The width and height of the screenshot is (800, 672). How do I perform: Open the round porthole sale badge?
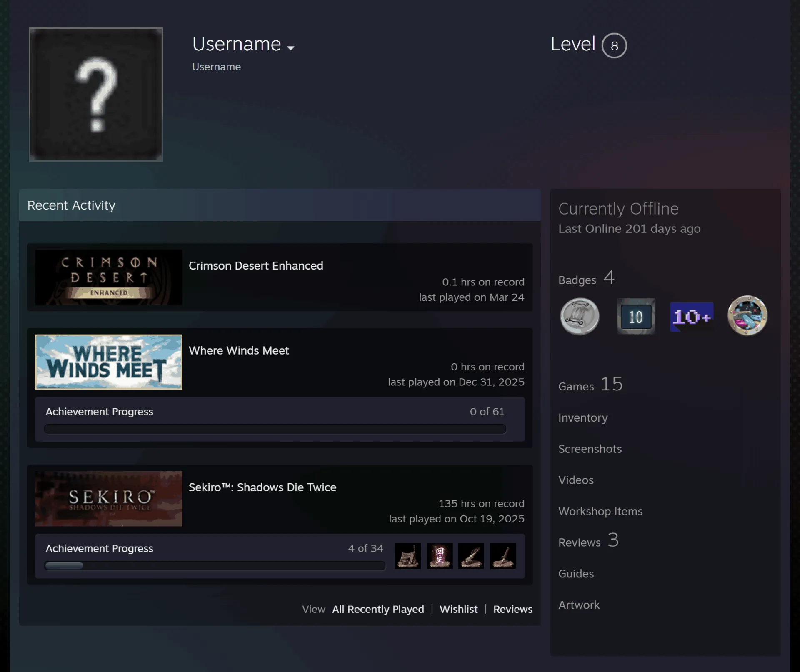click(x=747, y=316)
